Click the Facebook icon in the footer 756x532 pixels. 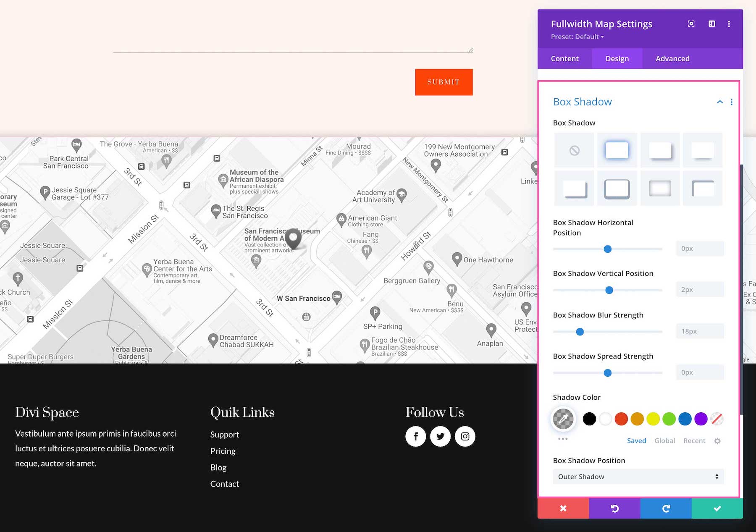(x=415, y=436)
